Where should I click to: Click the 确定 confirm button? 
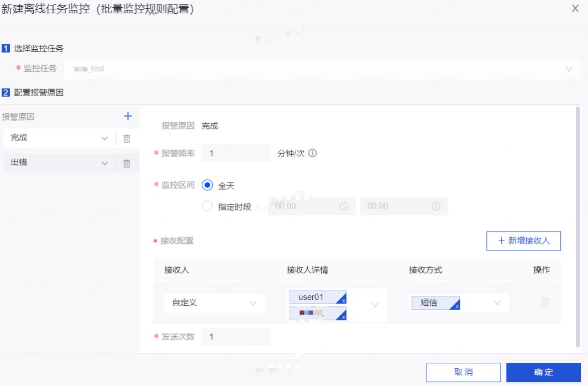point(543,372)
